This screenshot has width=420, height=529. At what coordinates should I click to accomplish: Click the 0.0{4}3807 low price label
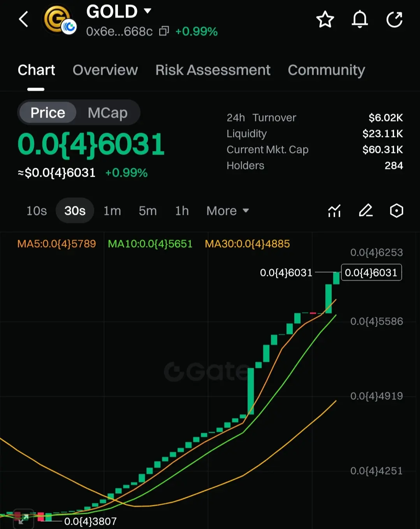pos(90,521)
